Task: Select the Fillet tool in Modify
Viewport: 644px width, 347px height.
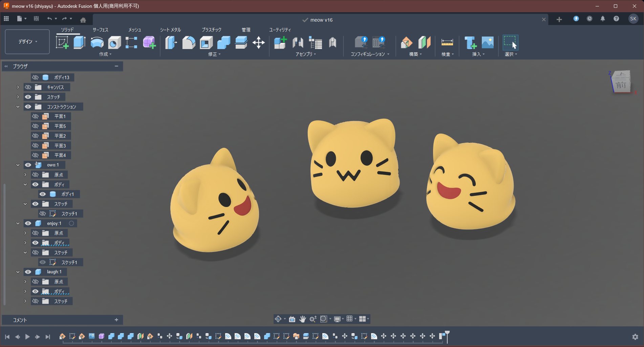Action: pyautogui.click(x=189, y=43)
